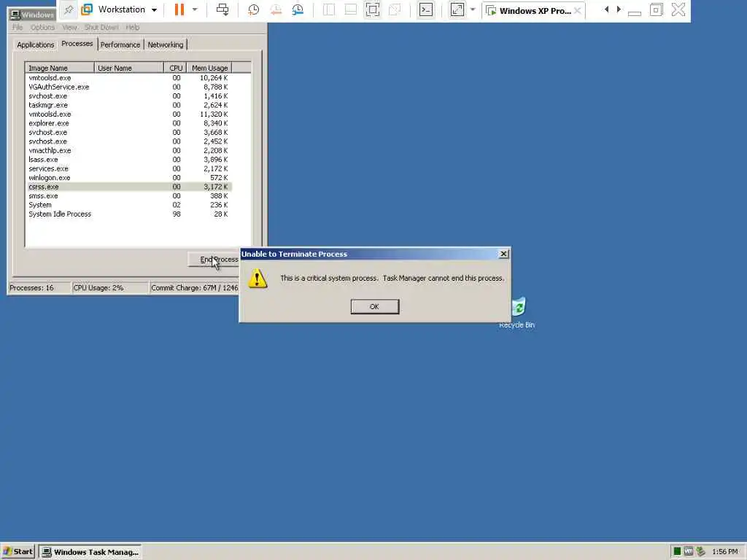
Task: Select the vmacthlp.exe process row
Action: 128,150
